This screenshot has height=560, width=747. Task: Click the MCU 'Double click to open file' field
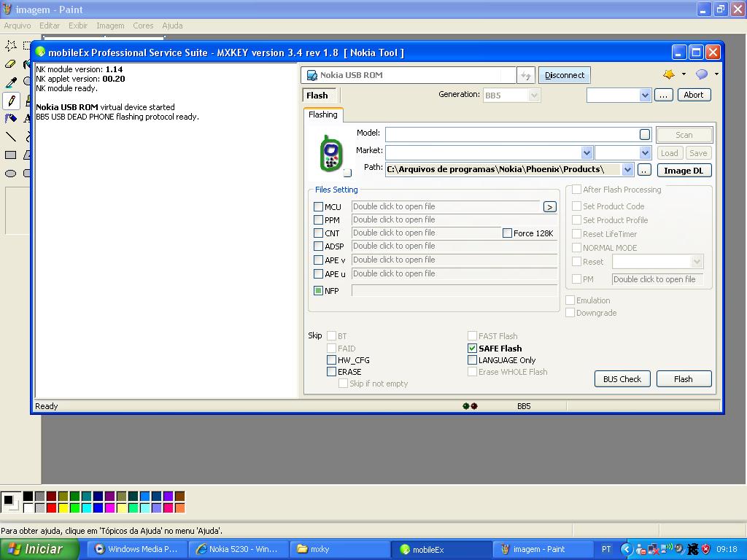tap(446, 206)
